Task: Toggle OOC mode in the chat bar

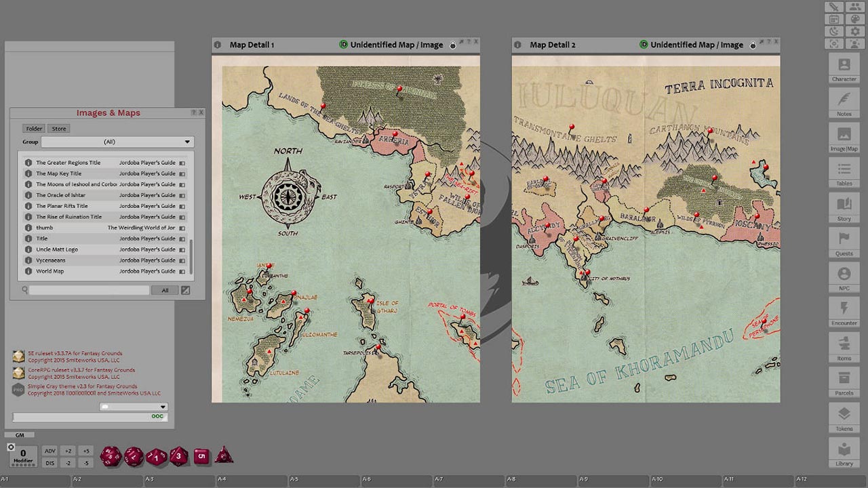Action: (157, 416)
